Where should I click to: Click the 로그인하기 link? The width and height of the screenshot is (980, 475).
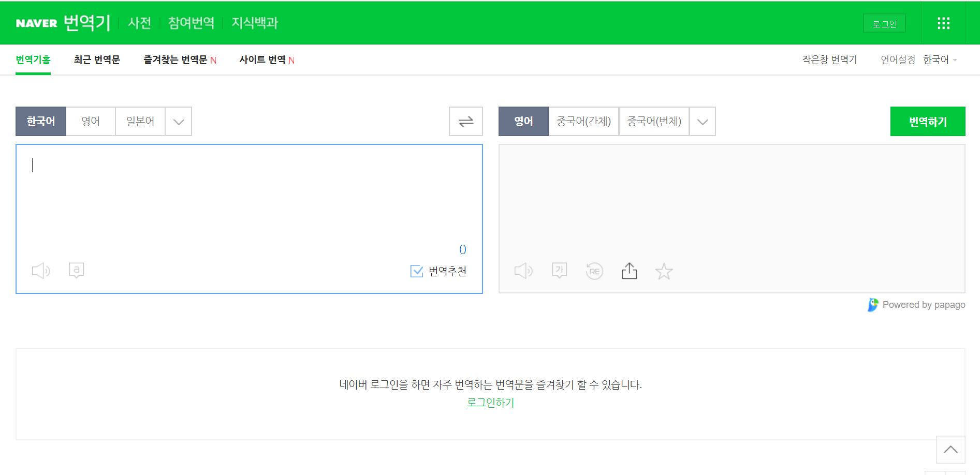490,403
